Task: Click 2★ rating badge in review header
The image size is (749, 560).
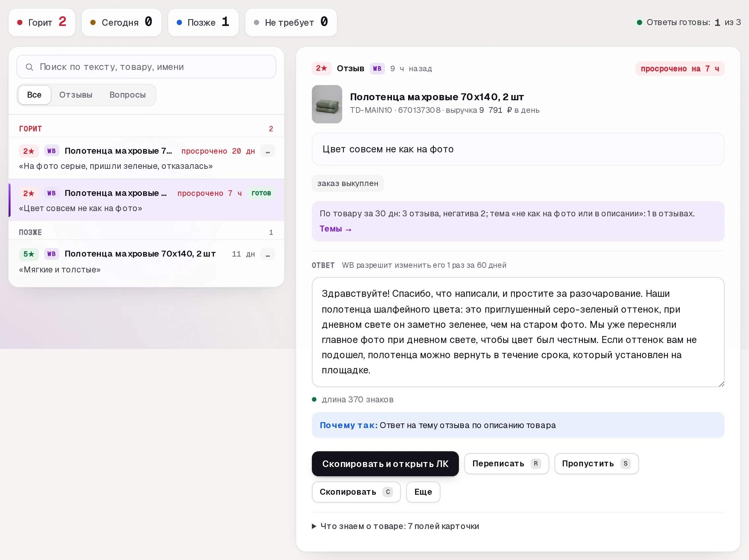Action: (321, 68)
